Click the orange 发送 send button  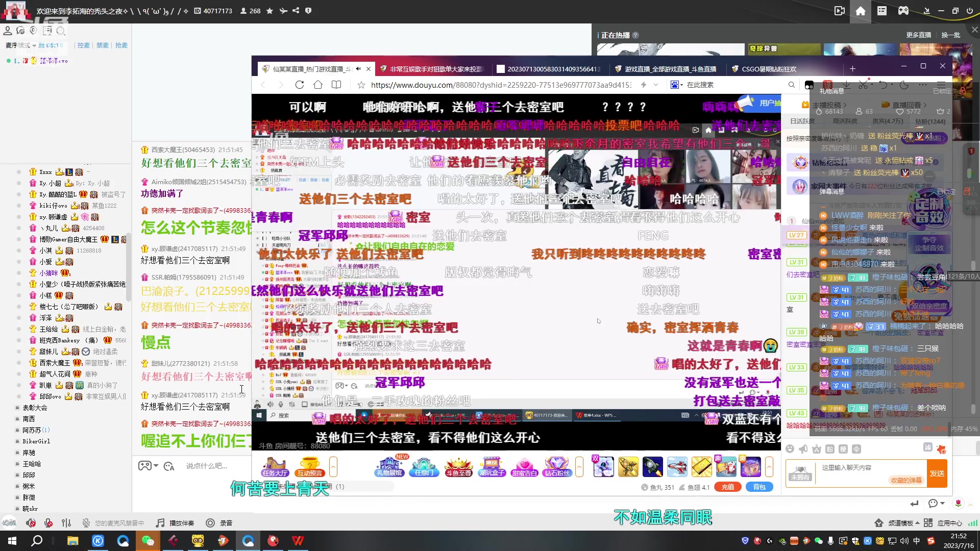coord(937,473)
